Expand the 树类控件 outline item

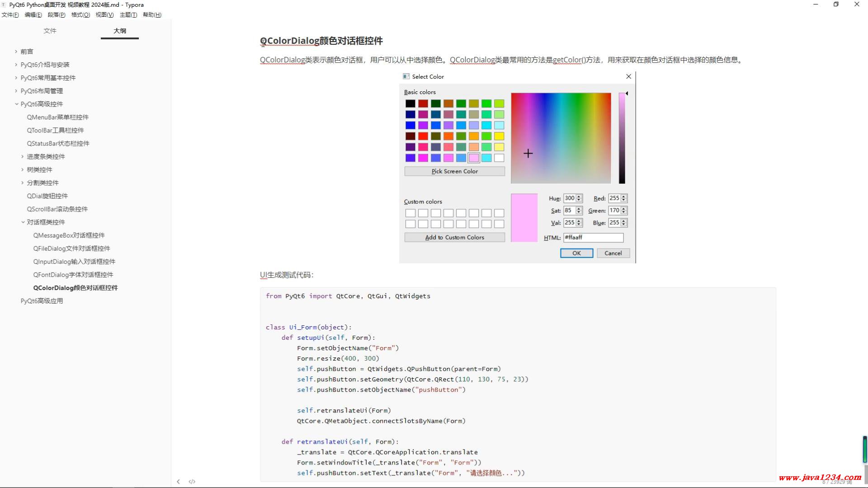(x=23, y=169)
